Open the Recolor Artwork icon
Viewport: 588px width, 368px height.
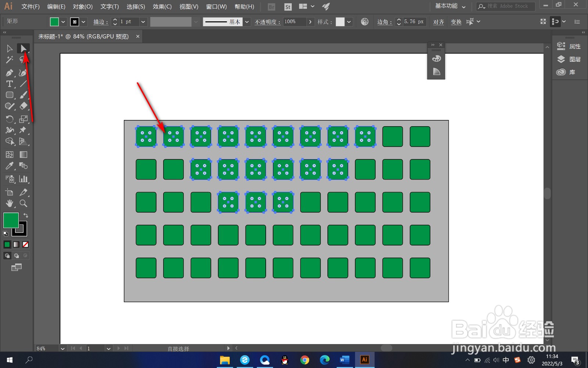[365, 22]
